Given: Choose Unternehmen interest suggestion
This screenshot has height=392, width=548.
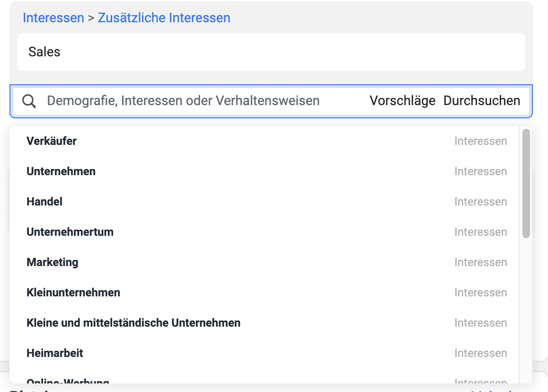Looking at the screenshot, I should pyautogui.click(x=61, y=171).
